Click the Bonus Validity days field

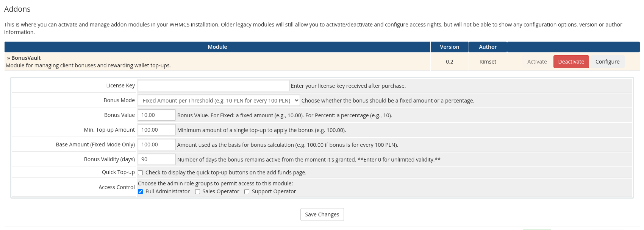click(156, 159)
